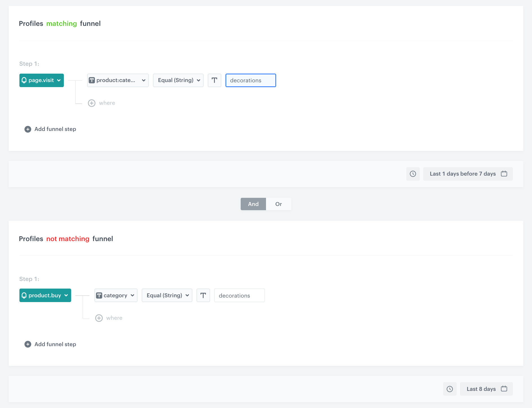This screenshot has width=532, height=408.
Task: Add a funnel step to the matching funnel
Action: point(50,129)
